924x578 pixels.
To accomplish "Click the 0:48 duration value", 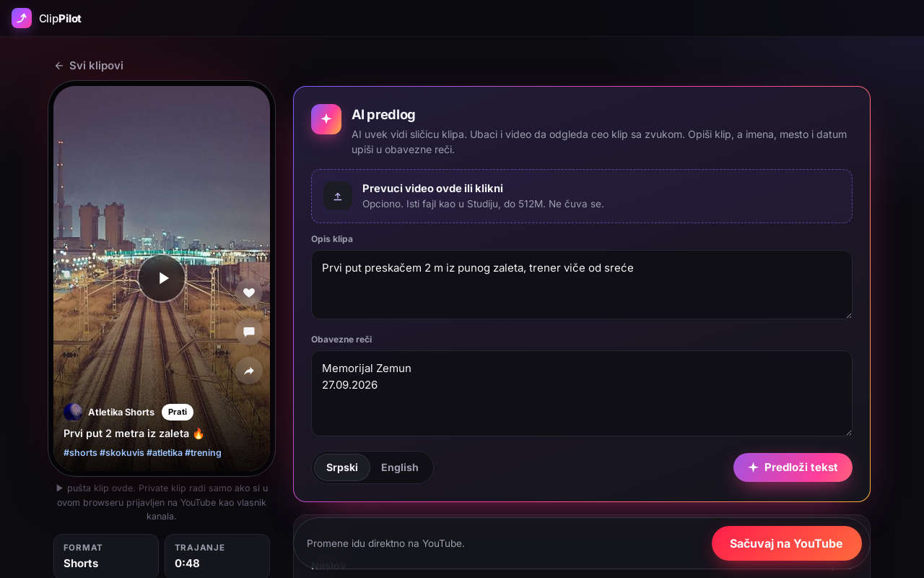I will pos(187,564).
